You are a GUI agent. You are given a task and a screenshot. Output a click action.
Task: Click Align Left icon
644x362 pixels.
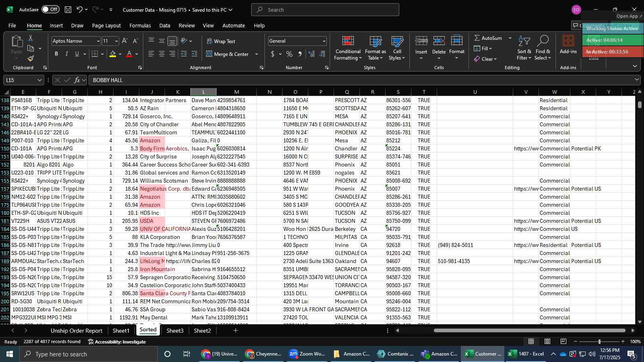(151, 54)
